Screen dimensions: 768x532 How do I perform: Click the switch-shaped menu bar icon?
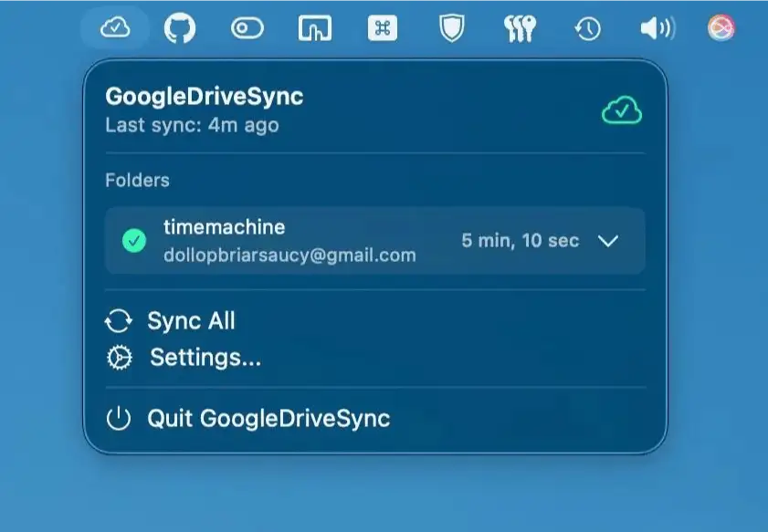pos(247,28)
